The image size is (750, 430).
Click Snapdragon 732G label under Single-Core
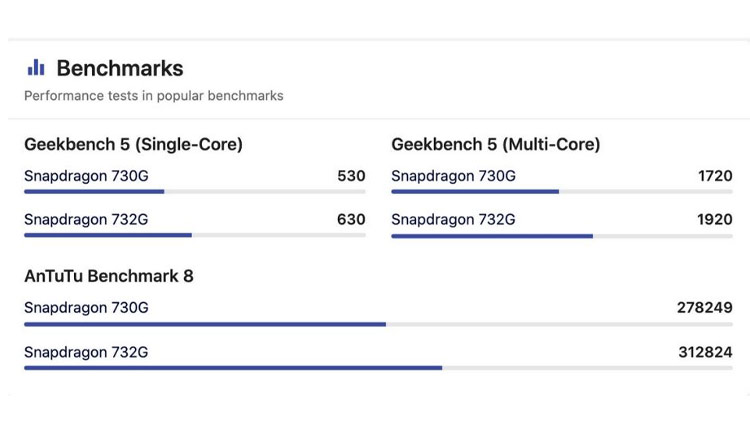[x=86, y=219]
